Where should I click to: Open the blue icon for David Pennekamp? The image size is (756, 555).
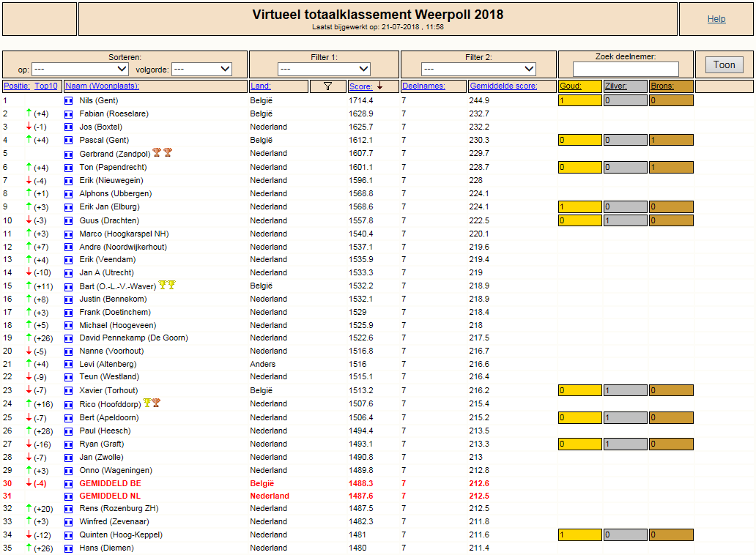coord(68,338)
